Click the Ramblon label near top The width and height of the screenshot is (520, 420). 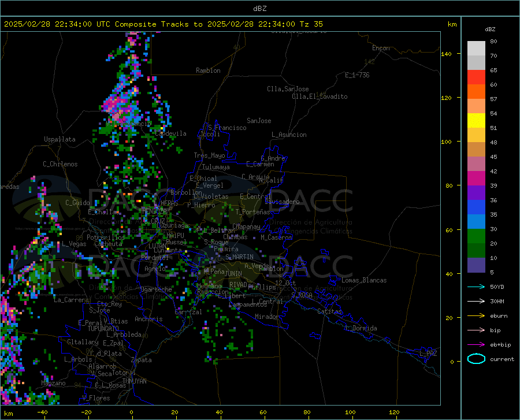(208, 70)
